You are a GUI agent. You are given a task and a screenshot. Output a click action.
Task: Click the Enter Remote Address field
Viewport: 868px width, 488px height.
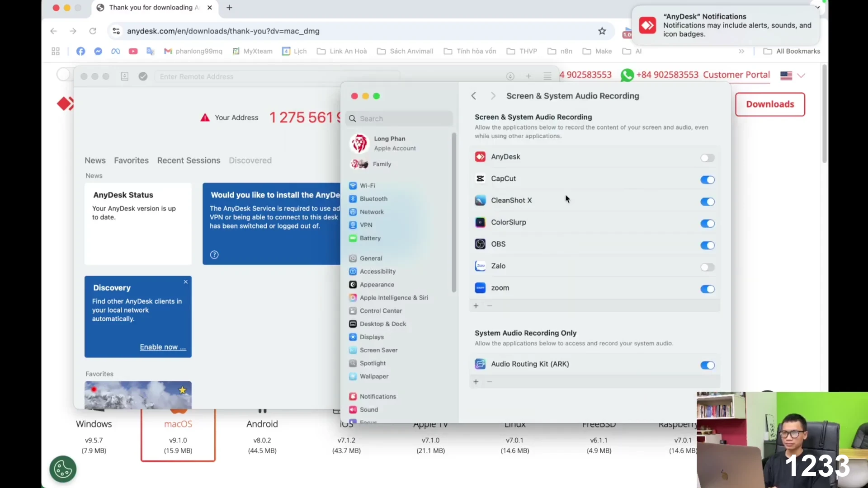click(x=277, y=77)
